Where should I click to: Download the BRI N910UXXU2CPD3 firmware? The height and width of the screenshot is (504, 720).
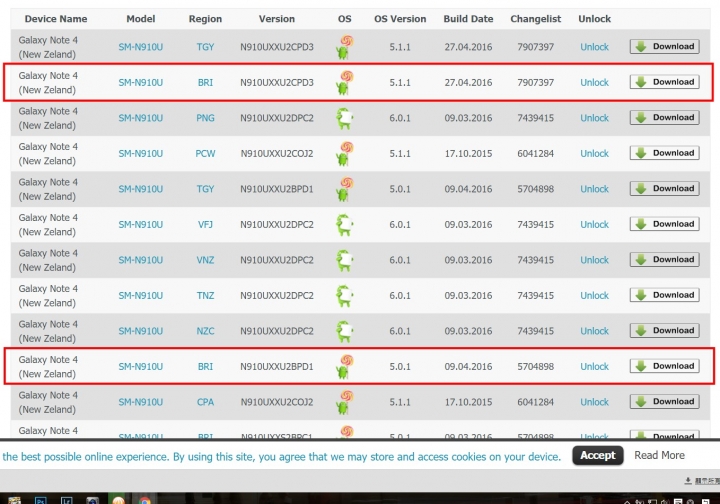(x=664, y=82)
